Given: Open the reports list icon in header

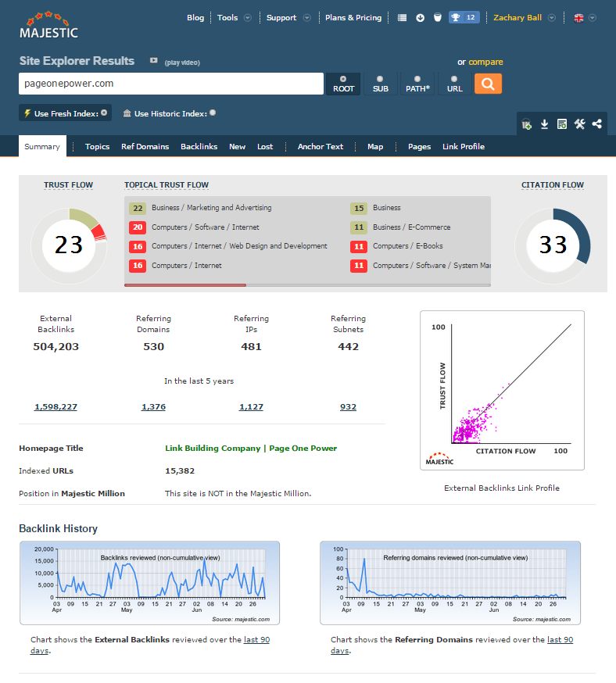Looking at the screenshot, I should point(402,18).
